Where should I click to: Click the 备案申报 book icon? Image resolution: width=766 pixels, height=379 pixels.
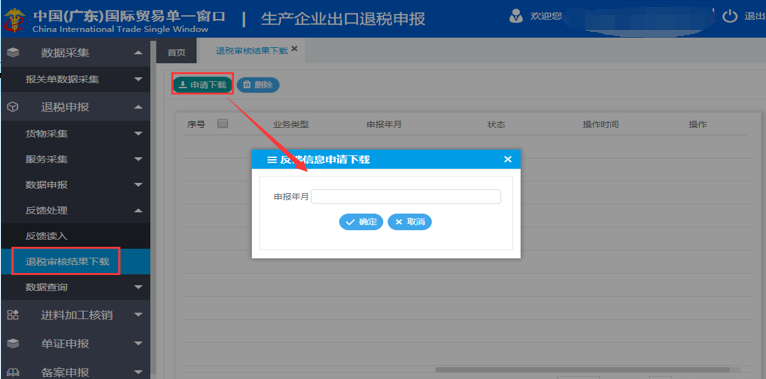point(13,372)
